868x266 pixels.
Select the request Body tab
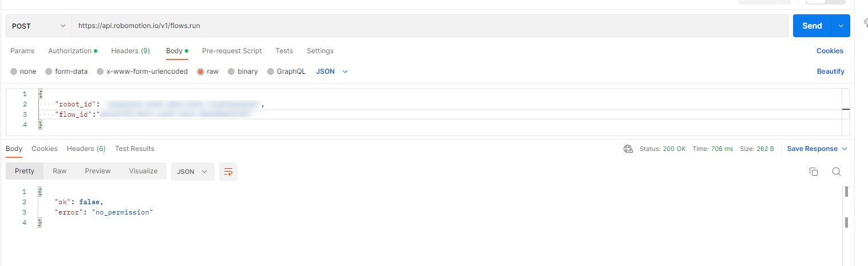coord(177,51)
